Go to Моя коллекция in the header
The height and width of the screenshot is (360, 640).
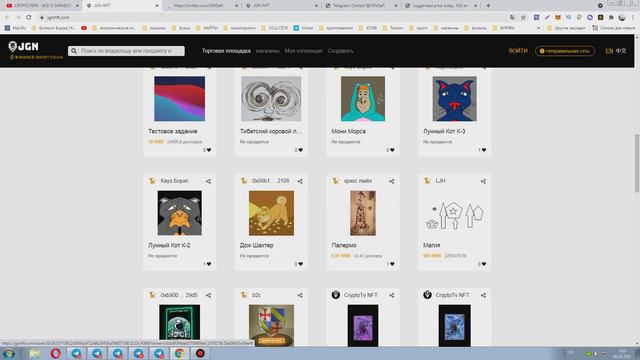click(303, 51)
